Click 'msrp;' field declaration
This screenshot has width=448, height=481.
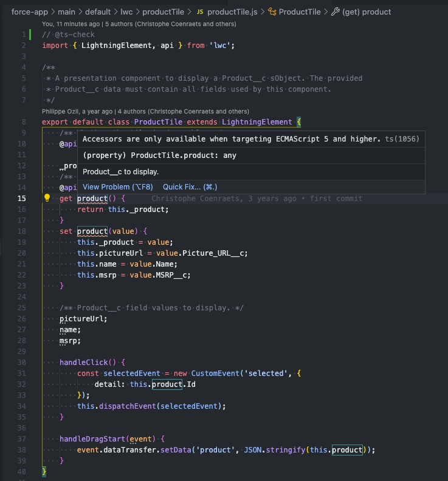pos(70,341)
